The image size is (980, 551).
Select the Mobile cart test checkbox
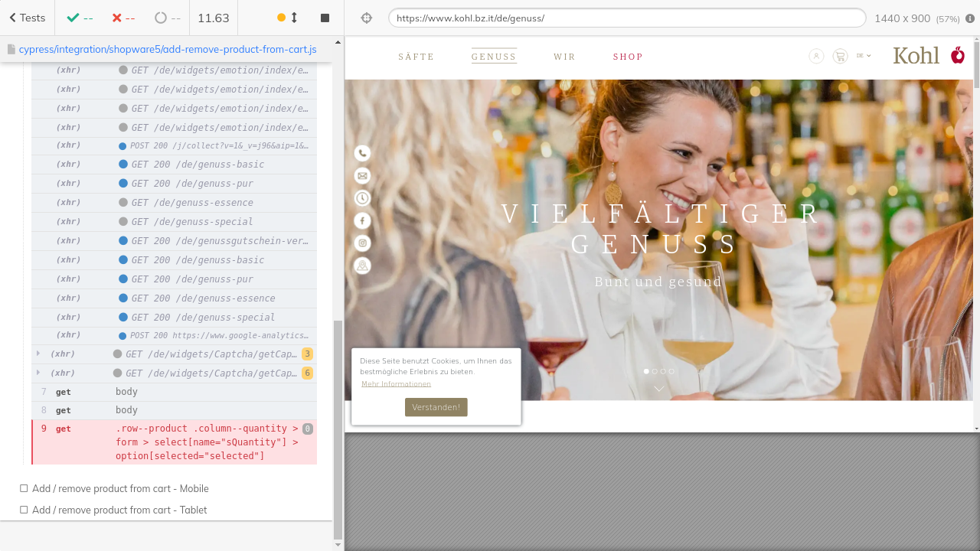click(x=24, y=488)
